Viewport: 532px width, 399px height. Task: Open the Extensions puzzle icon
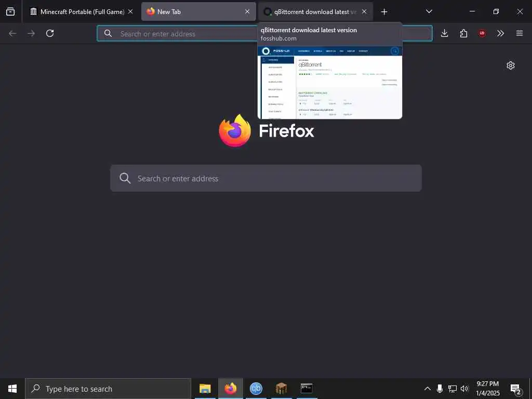(x=463, y=33)
